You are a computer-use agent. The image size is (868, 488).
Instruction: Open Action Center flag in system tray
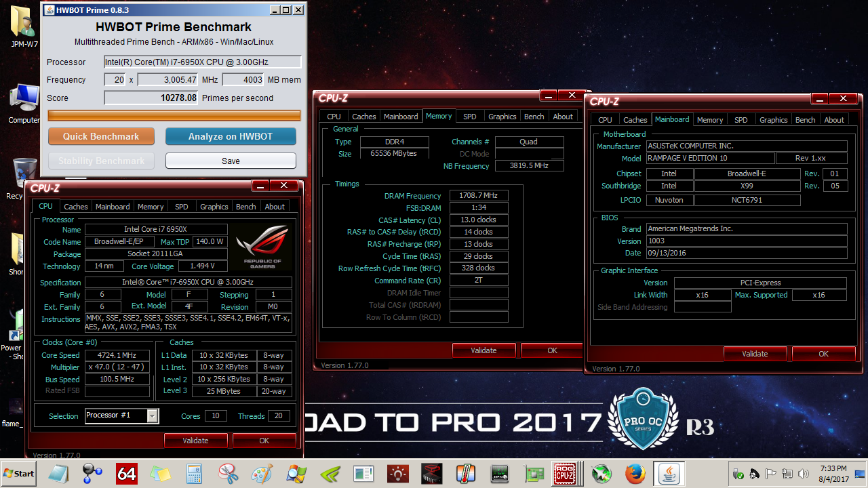pos(771,473)
